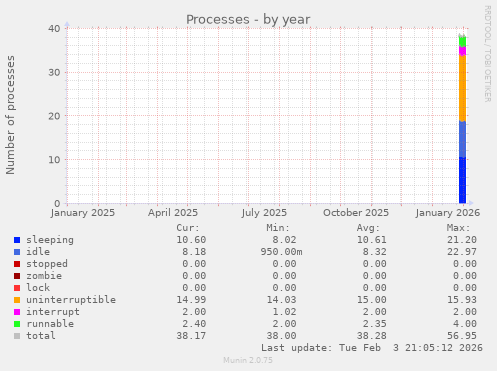Click runnable maximum value 4.00
Image resolution: width=497 pixels, height=371 pixels.
pyautogui.click(x=465, y=324)
